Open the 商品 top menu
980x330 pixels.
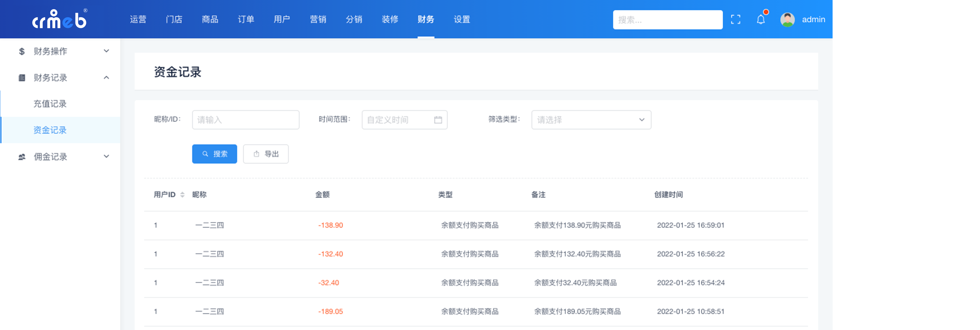210,19
